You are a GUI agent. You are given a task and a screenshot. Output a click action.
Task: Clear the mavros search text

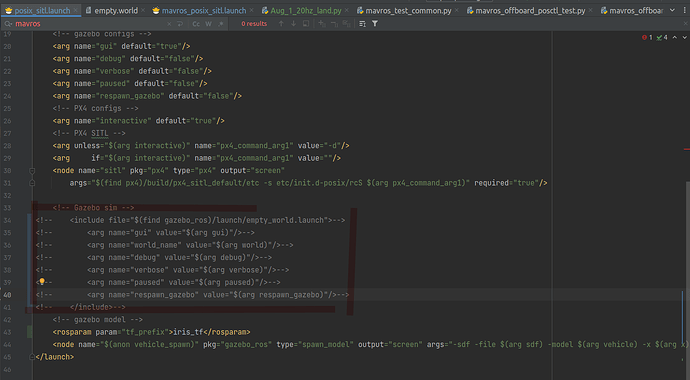169,24
